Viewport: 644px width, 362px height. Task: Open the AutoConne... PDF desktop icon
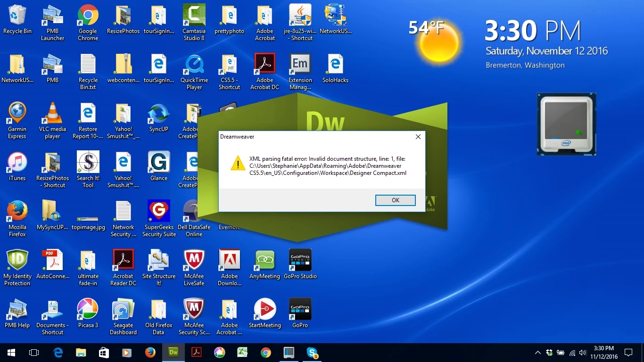click(52, 265)
